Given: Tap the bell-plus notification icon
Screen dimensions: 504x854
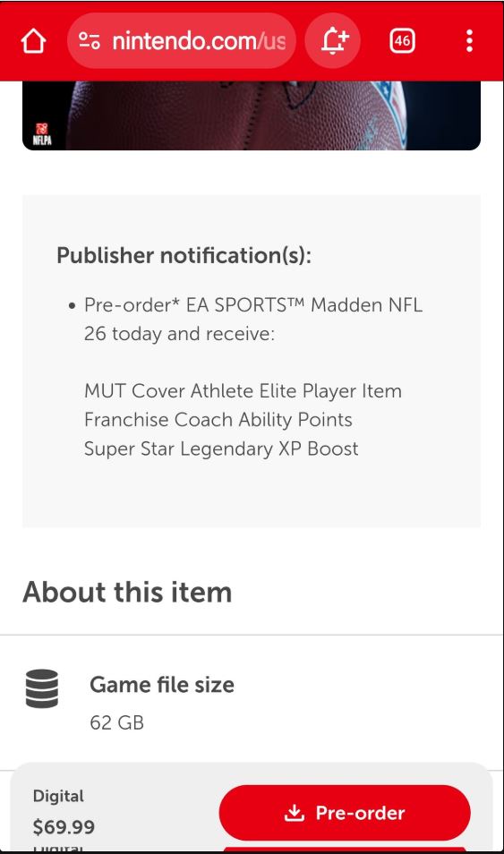Looking at the screenshot, I should 333,41.
